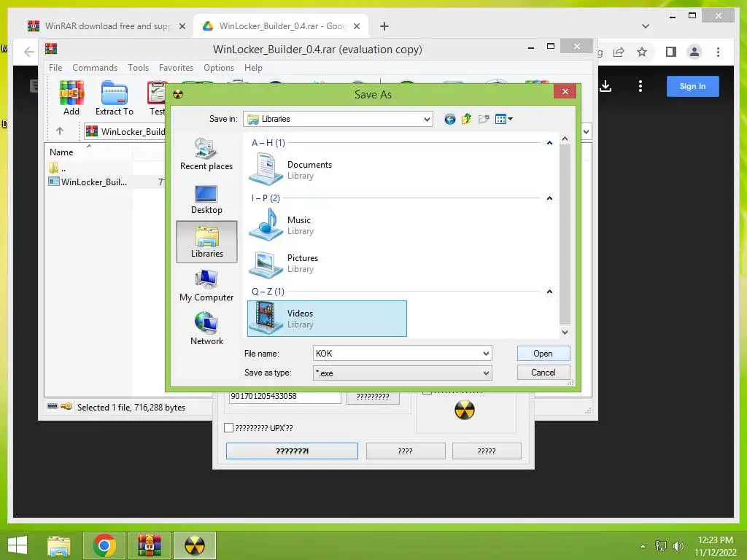This screenshot has height=560, width=747.
Task: Show hidden system tray icons
Action: [x=643, y=546]
